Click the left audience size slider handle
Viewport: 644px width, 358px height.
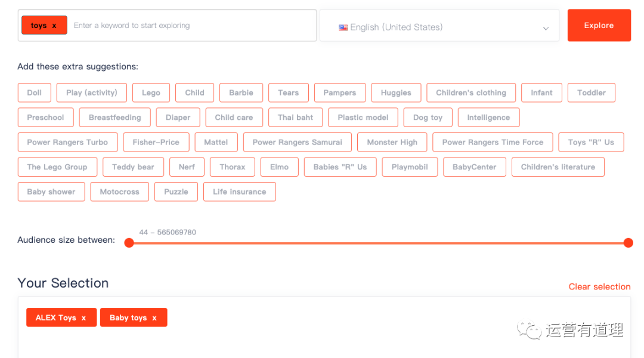click(x=129, y=243)
